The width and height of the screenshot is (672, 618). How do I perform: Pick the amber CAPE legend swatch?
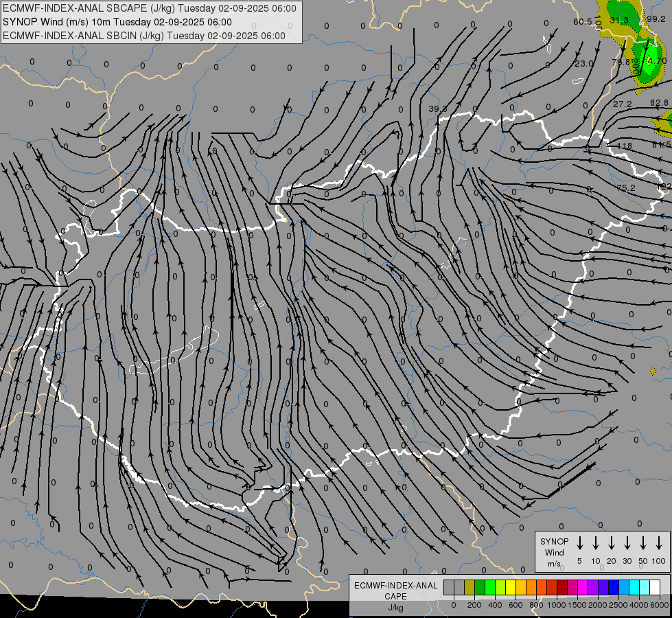click(521, 587)
